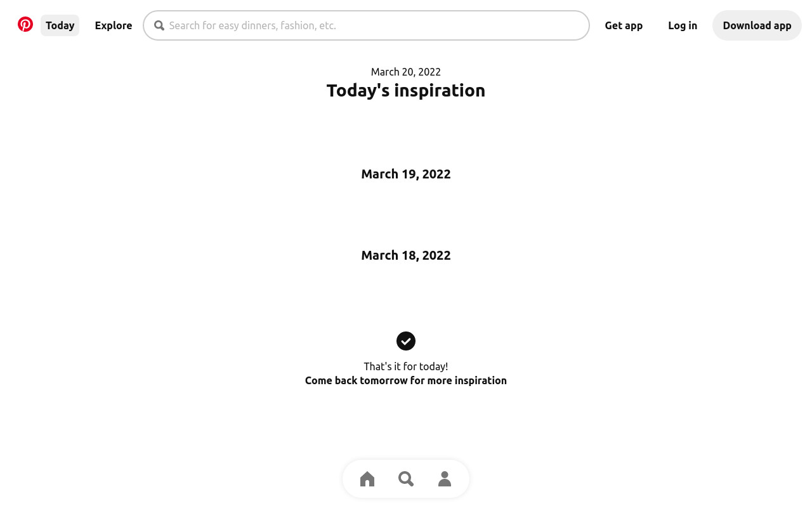Switch to the Explore tab

pyautogui.click(x=114, y=25)
